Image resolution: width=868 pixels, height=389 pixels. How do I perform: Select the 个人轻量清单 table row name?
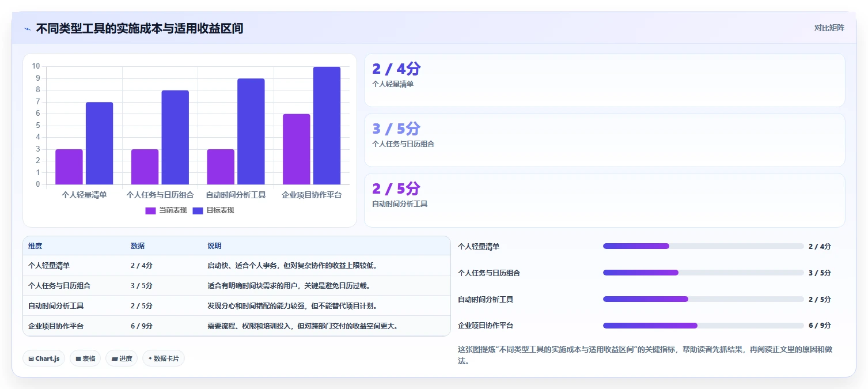(49, 266)
